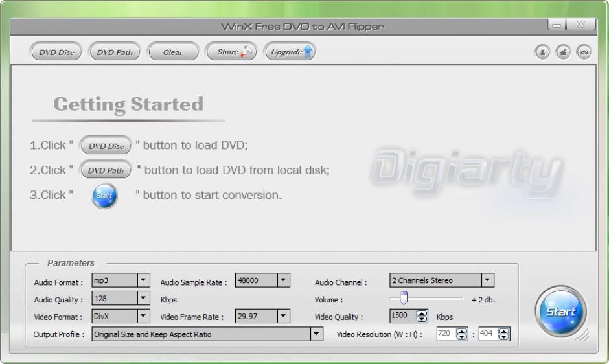
Task: Close the WinX ripper window
Action: [580, 25]
